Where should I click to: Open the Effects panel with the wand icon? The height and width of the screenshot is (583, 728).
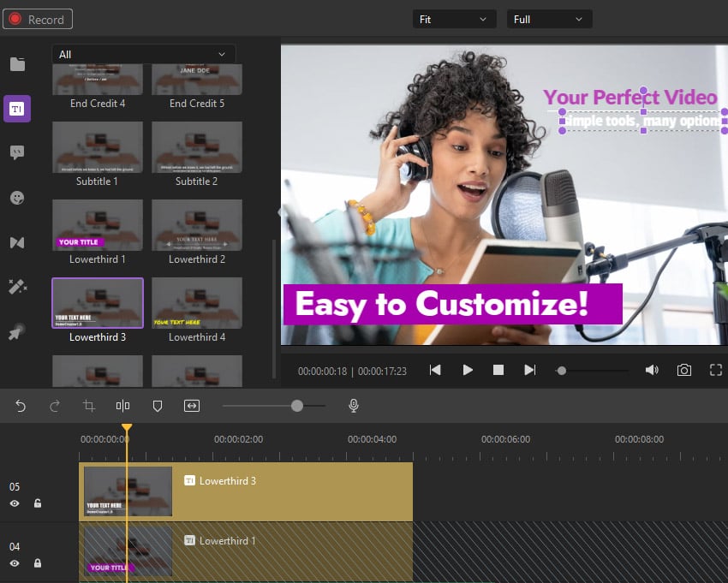tap(17, 287)
